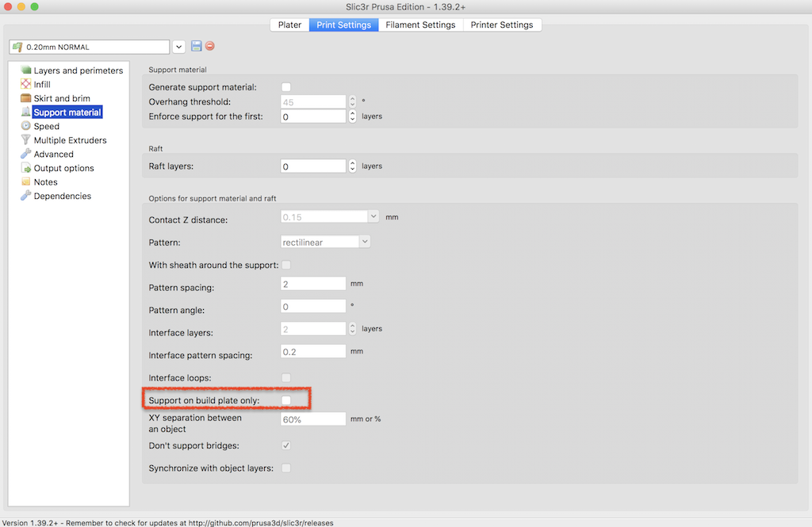Switch to the Plater tab
The height and width of the screenshot is (527, 812).
click(x=289, y=25)
